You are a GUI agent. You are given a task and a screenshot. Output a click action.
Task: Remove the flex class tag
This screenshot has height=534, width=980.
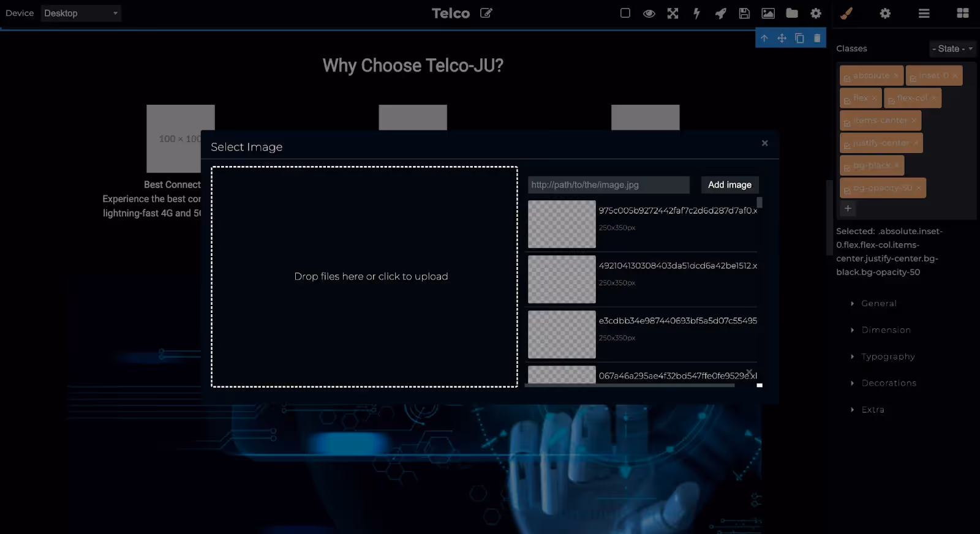(874, 98)
